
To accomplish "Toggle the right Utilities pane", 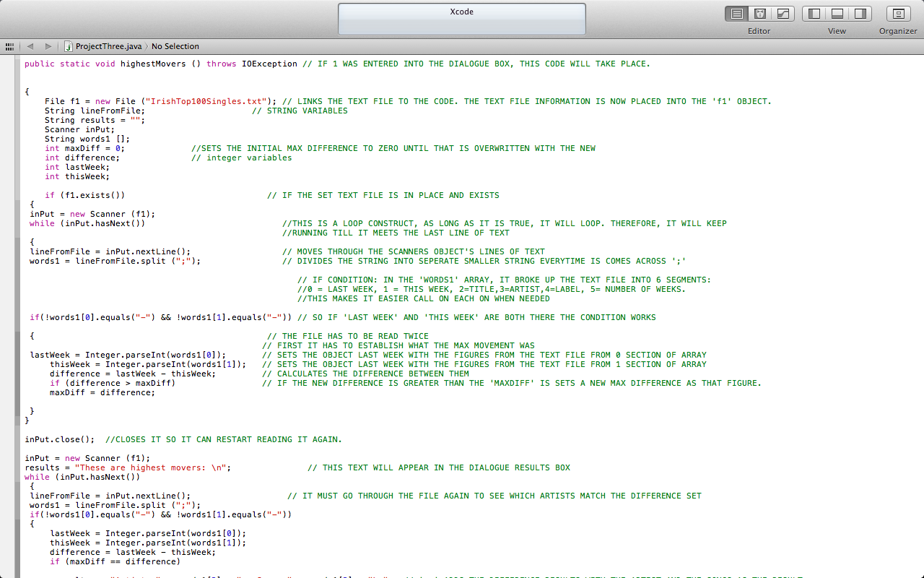I will point(860,14).
